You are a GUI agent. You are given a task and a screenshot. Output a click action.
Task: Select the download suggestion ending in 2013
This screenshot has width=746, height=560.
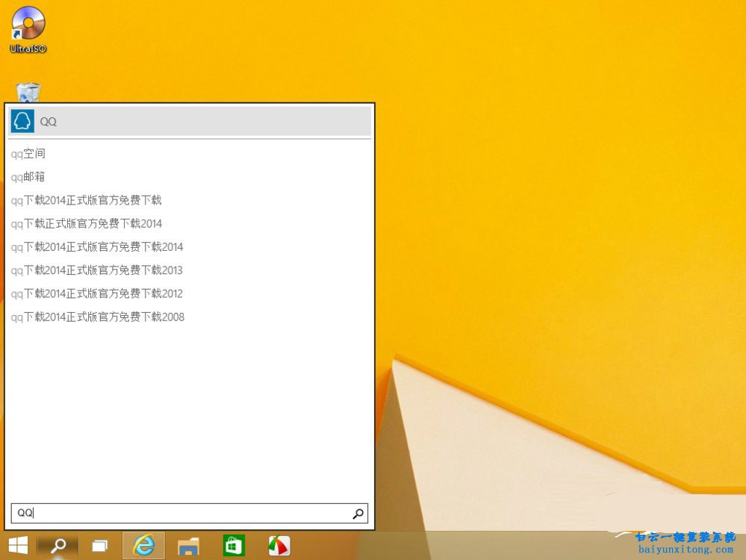coord(97,270)
